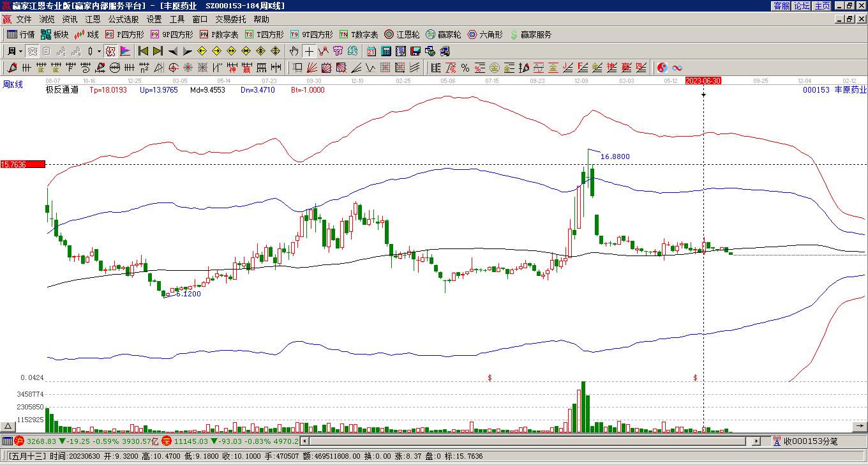Click the infinity loop icon
The width and height of the screenshot is (868, 465).
coord(677,68)
